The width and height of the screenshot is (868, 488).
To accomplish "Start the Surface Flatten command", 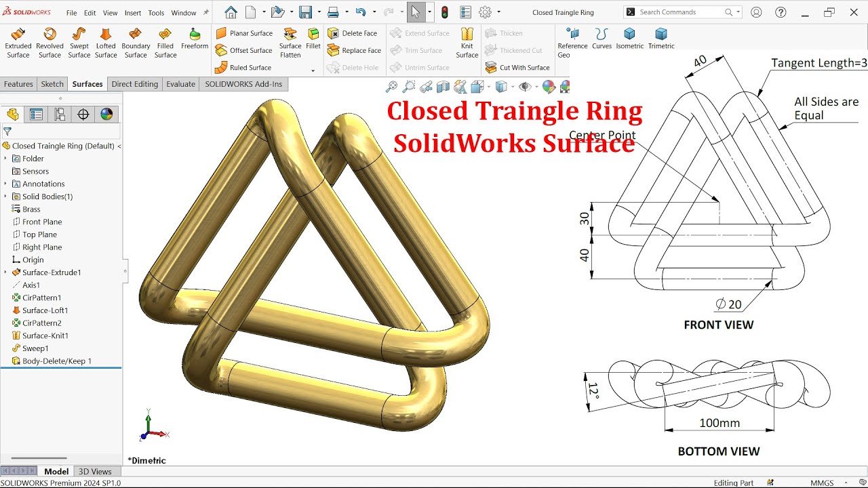I will point(290,43).
